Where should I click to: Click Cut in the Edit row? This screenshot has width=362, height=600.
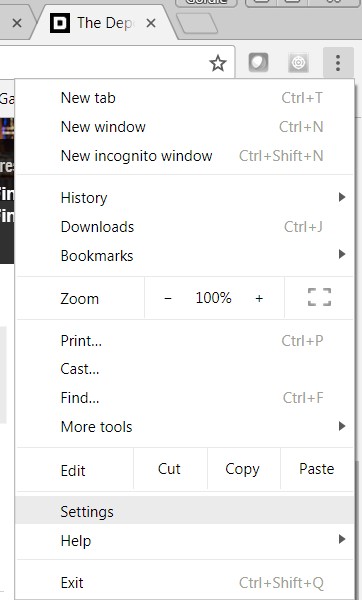click(170, 469)
